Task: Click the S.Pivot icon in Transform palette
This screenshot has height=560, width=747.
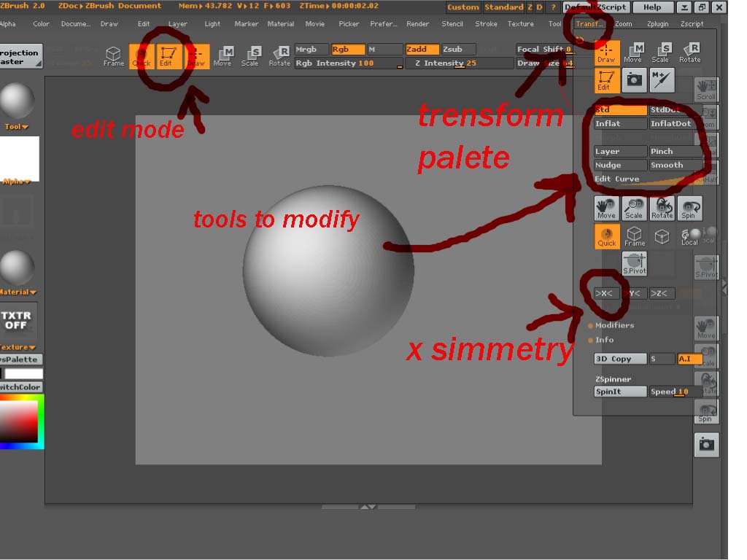Action: pos(635,264)
